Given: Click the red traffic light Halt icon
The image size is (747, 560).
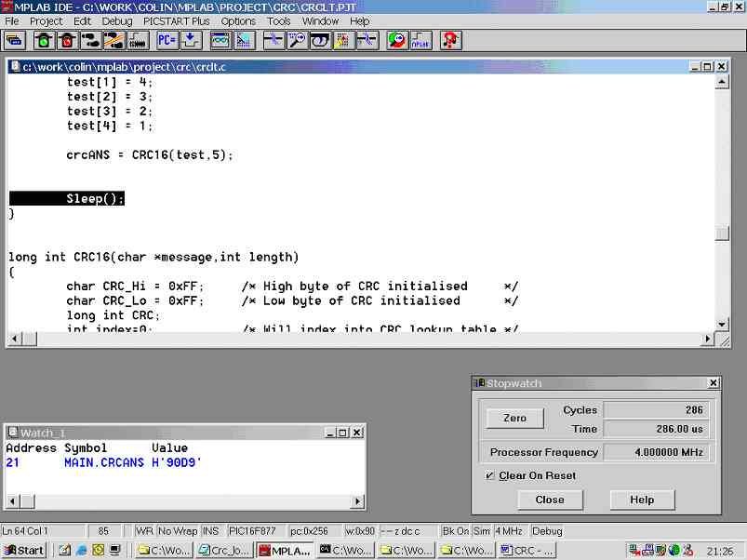Looking at the screenshot, I should (67, 40).
